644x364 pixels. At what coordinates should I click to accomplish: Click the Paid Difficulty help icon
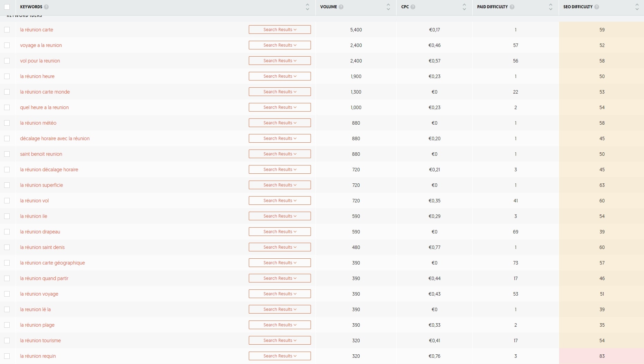[x=512, y=7]
